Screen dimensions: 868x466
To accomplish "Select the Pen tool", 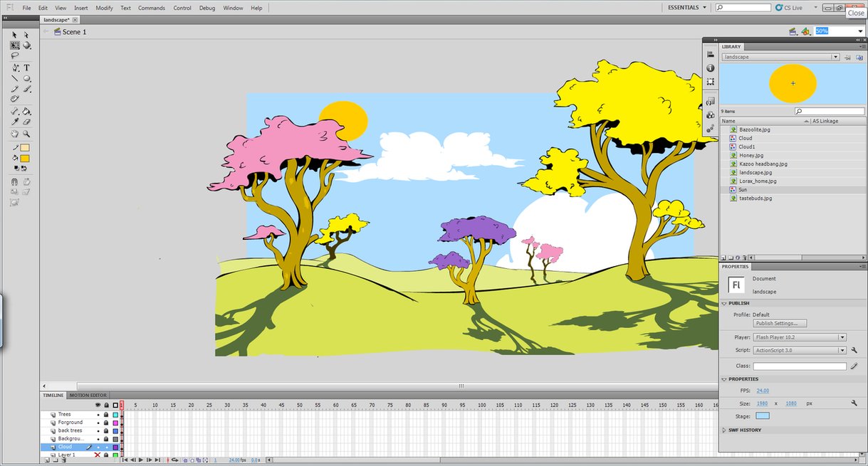I will tap(14, 68).
